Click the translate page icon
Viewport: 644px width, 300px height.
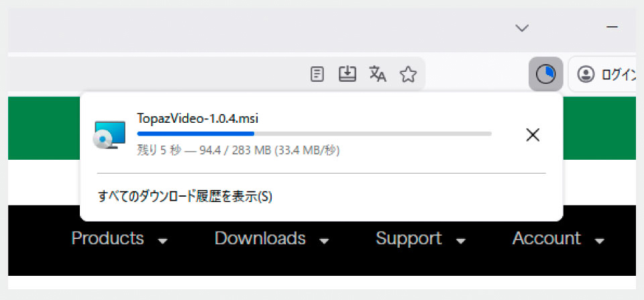pos(378,74)
